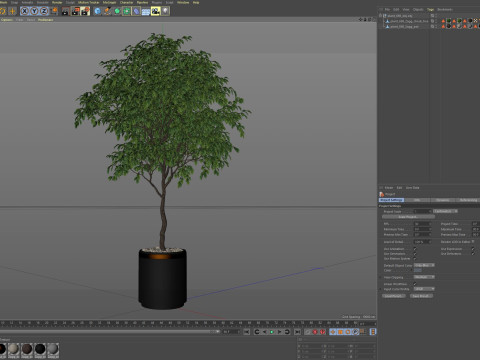Toggle Use Deformers checkbox
The height and width of the screenshot is (360, 480).
point(473,254)
